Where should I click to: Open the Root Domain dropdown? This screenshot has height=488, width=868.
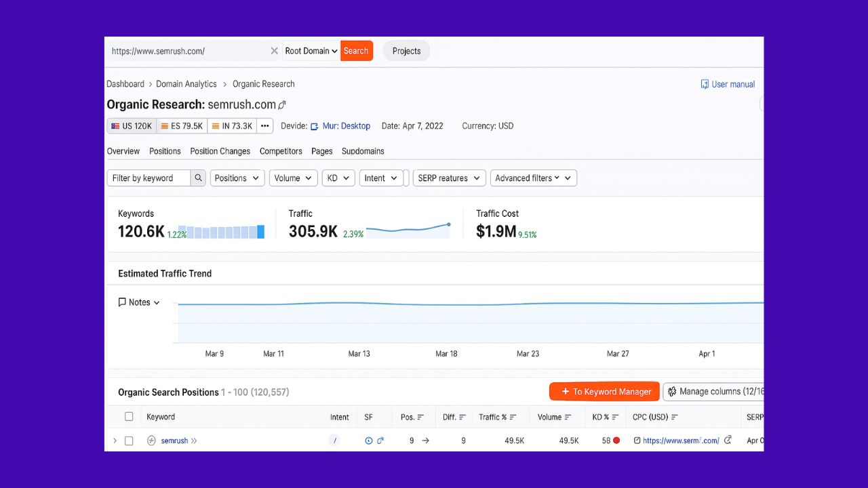(311, 51)
